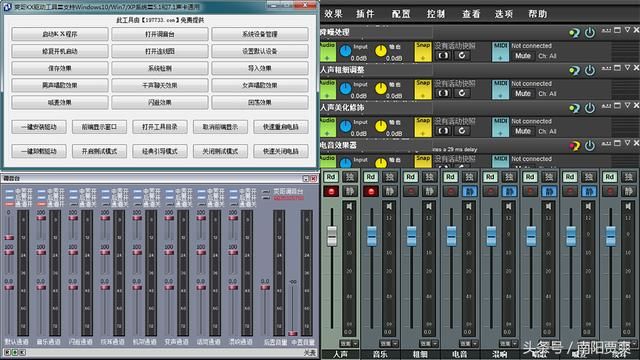Click 音乐 channel volume fader

click(x=372, y=236)
